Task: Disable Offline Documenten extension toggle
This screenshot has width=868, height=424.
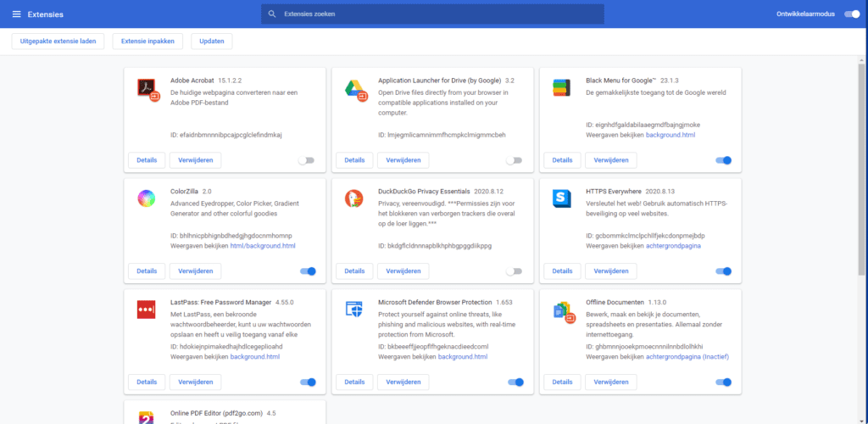Action: (x=724, y=382)
